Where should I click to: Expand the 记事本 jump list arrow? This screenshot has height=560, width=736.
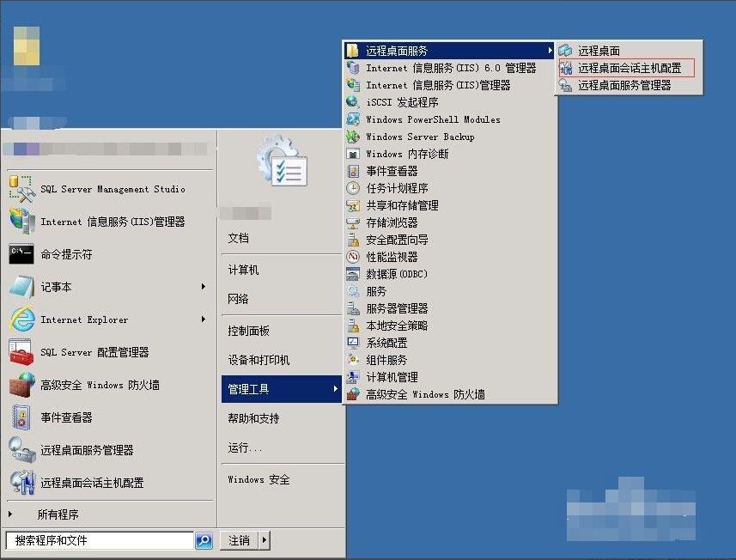tap(204, 286)
